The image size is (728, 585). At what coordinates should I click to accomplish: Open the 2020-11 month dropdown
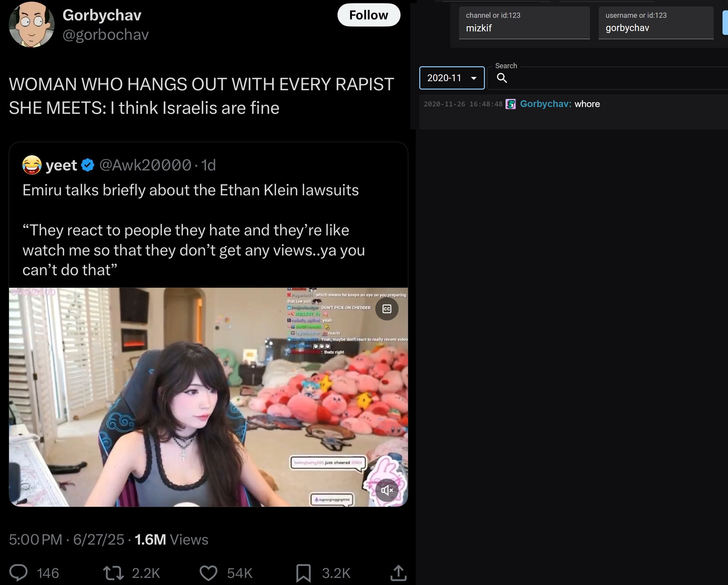click(452, 78)
